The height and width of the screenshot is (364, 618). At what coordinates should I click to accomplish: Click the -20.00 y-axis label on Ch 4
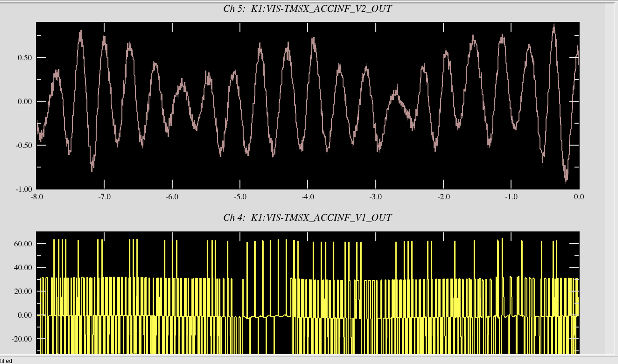click(22, 339)
